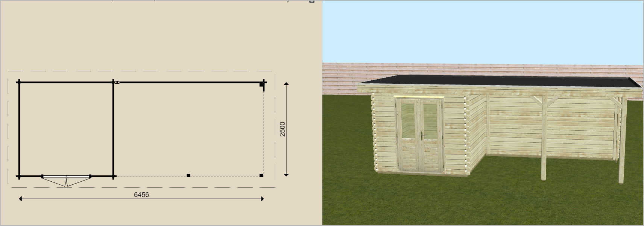Click the 2500 depth dimension label
This screenshot has width=644, height=226.
[283, 129]
